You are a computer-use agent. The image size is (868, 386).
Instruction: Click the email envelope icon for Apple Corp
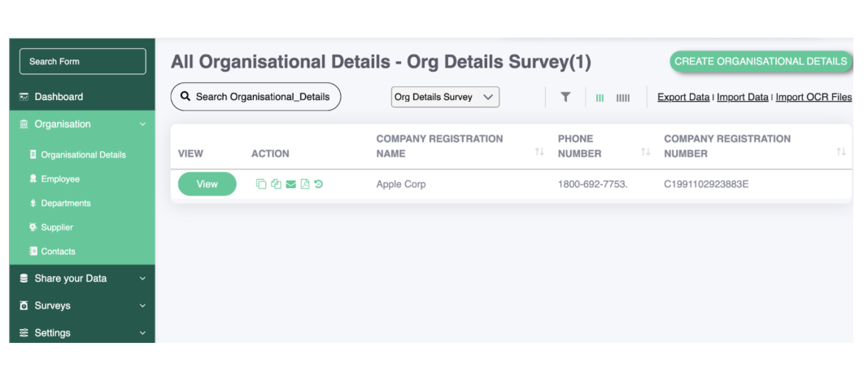click(x=290, y=184)
